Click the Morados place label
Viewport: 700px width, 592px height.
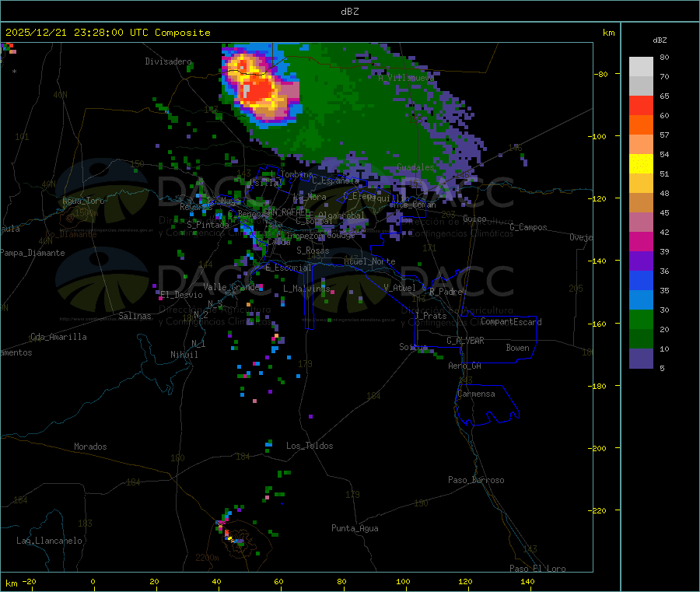[x=90, y=447]
